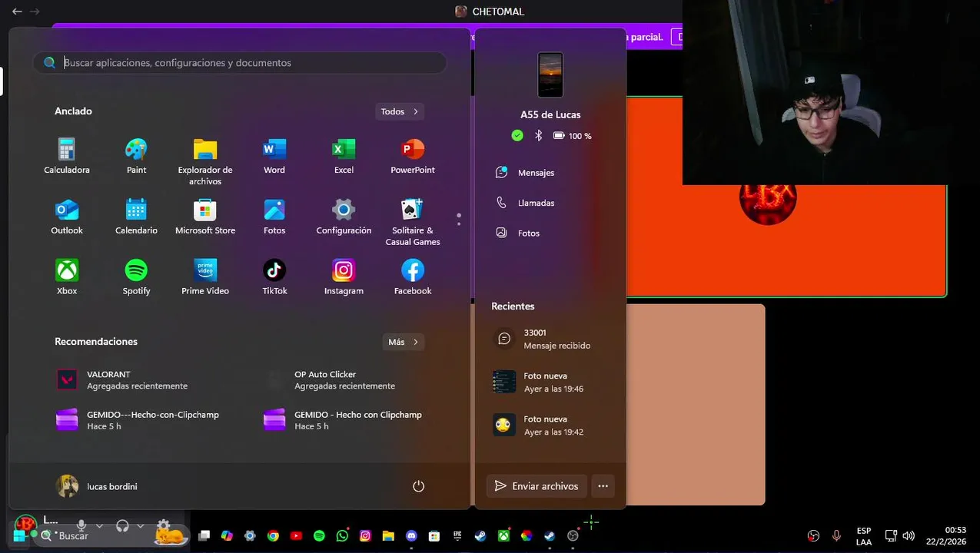This screenshot has width=980, height=553.
Task: Open lucas bordini user account menu
Action: tap(97, 486)
